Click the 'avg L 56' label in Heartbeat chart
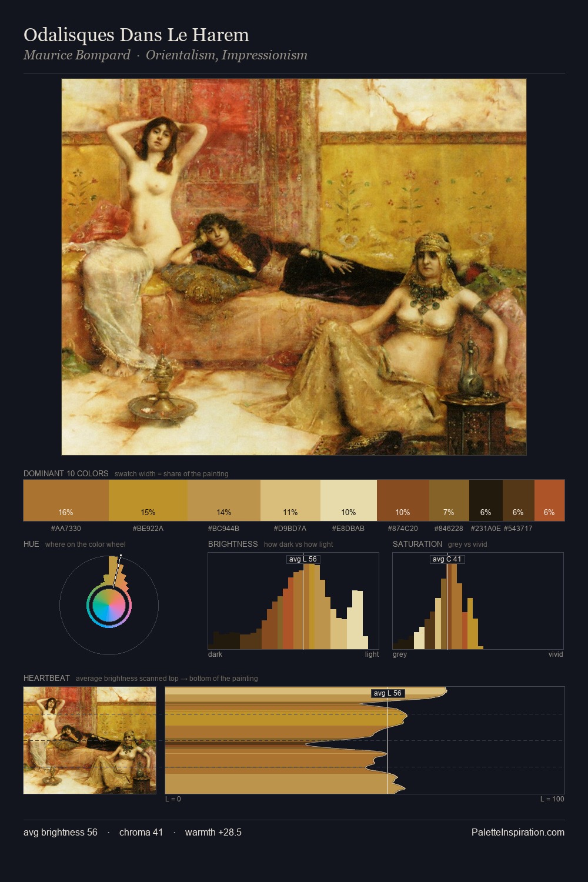This screenshot has width=588, height=882. (x=388, y=693)
